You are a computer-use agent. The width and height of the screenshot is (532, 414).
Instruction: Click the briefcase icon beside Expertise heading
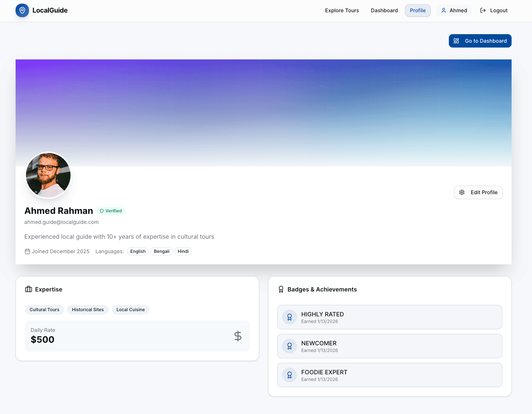click(x=29, y=289)
